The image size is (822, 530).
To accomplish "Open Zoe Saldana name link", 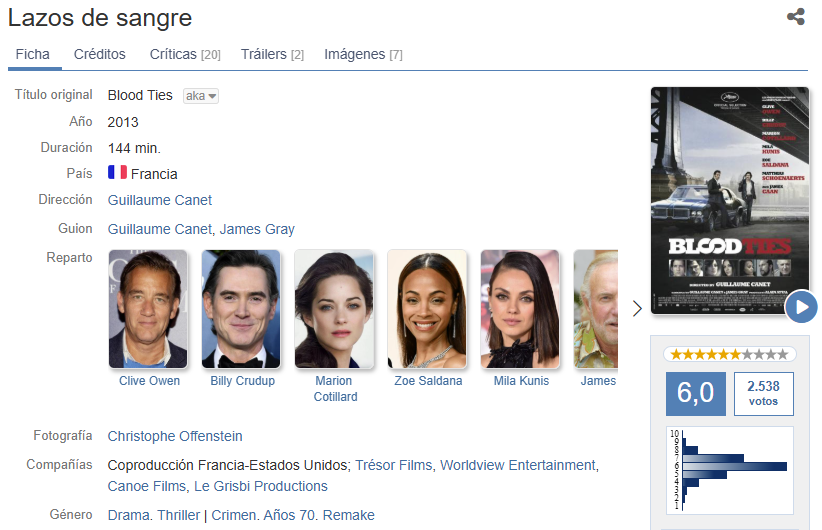I will click(x=428, y=381).
